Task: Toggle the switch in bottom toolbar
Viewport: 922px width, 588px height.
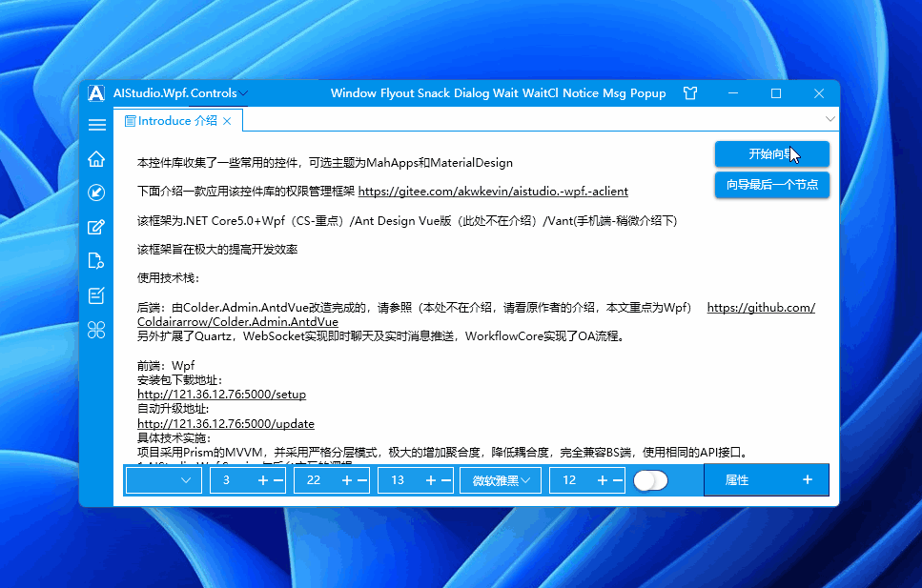Action: (651, 480)
